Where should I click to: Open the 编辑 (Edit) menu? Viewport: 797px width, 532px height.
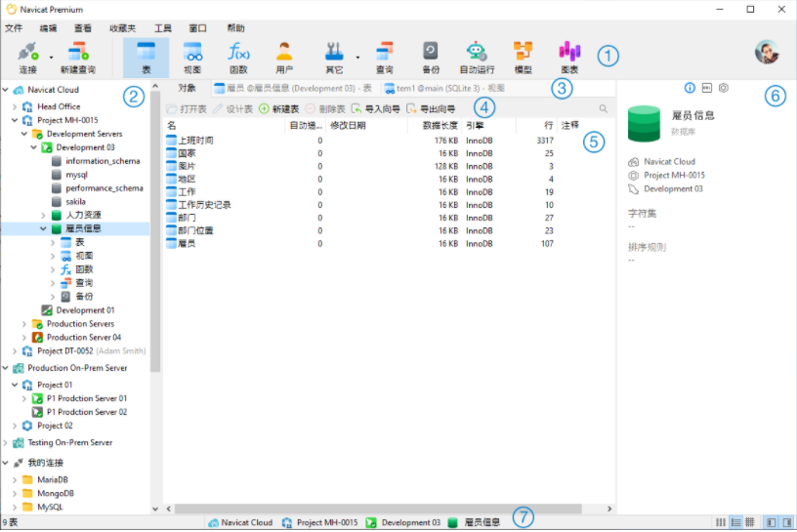(48, 28)
